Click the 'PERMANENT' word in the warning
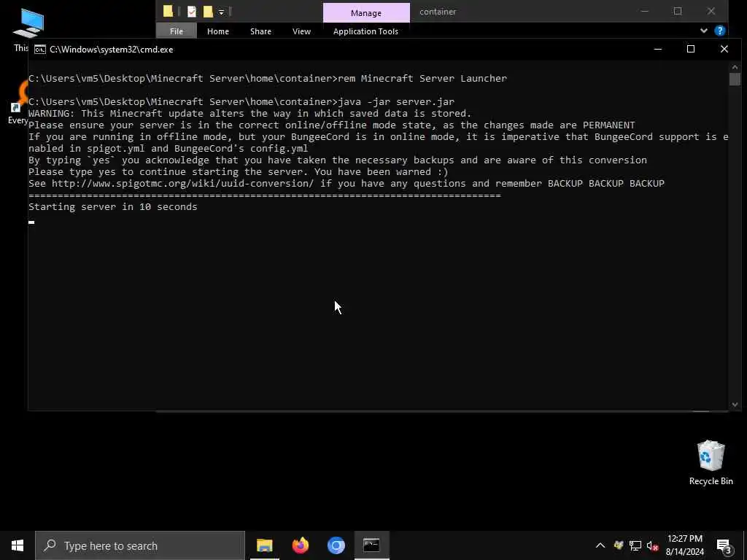Viewport: 747px width, 560px height. coord(609,125)
